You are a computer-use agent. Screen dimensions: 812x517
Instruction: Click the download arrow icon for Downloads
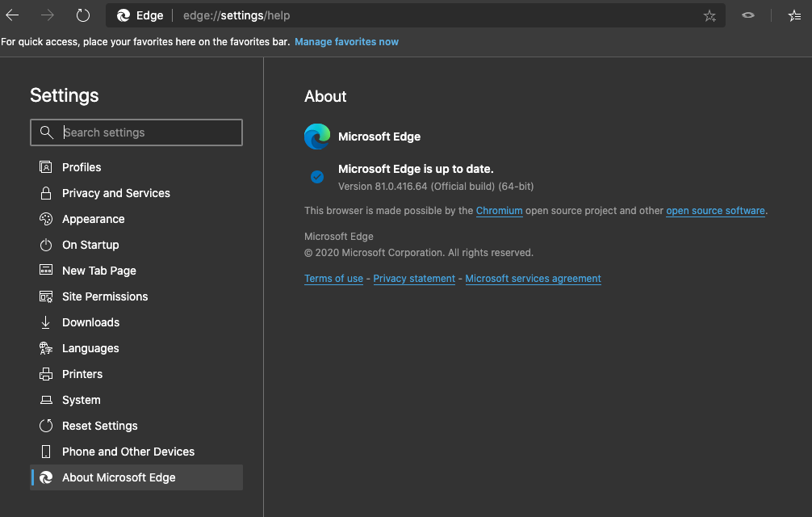[x=45, y=322]
